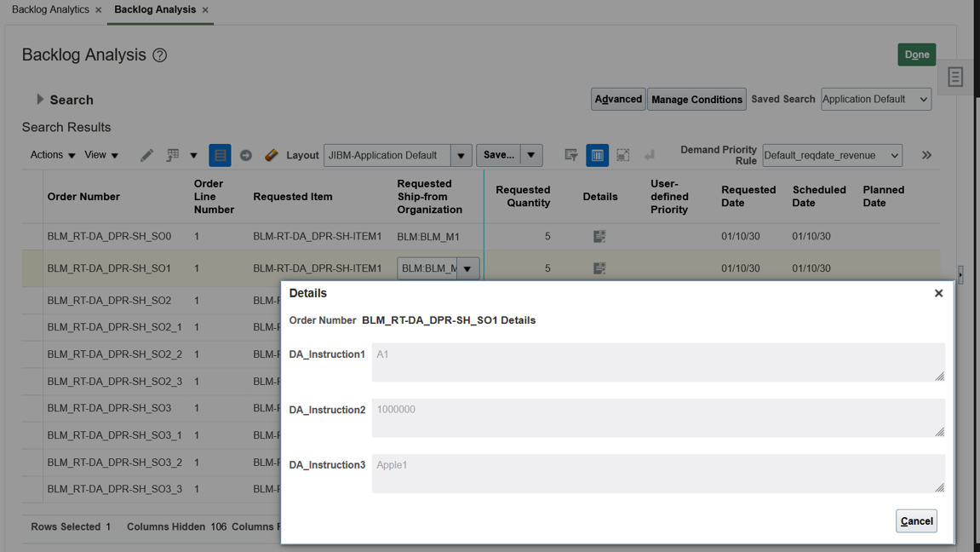Click the eraser clear icon
The height and width of the screenshot is (552, 980).
[x=271, y=155]
